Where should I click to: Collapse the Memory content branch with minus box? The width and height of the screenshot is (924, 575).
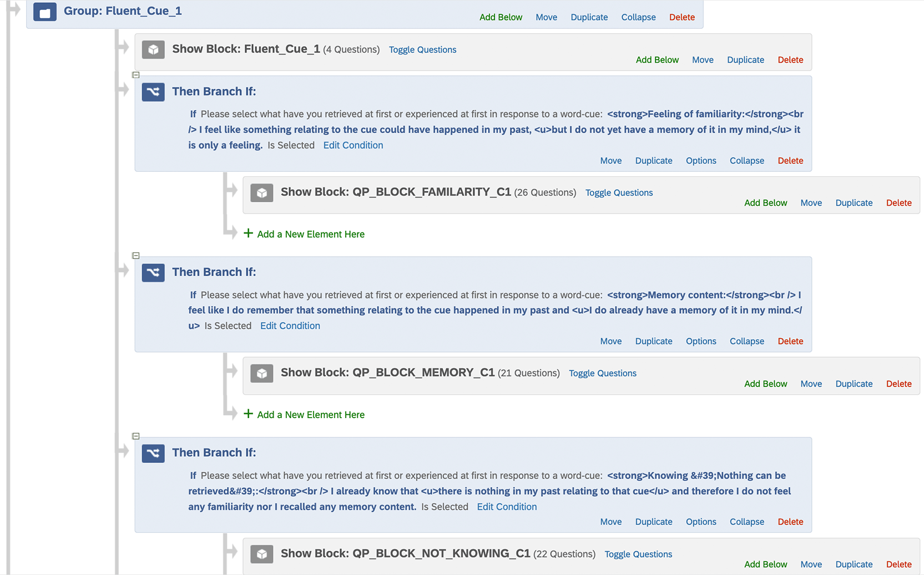[136, 256]
